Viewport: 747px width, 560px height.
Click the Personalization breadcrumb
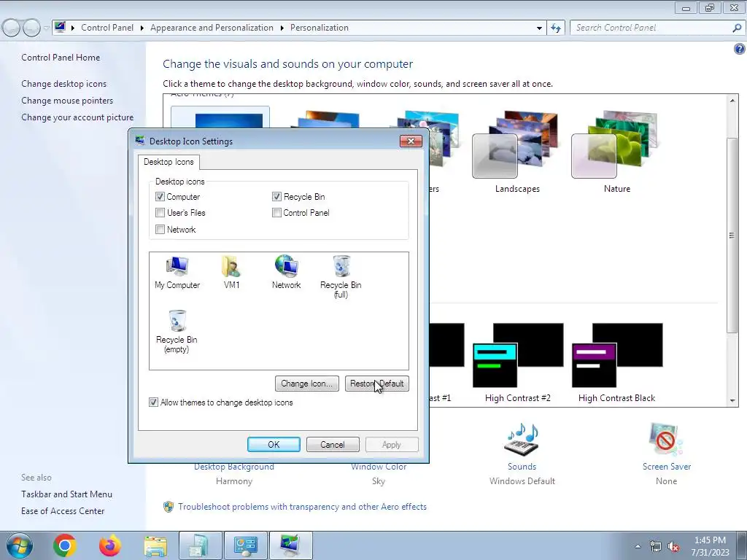pos(320,28)
